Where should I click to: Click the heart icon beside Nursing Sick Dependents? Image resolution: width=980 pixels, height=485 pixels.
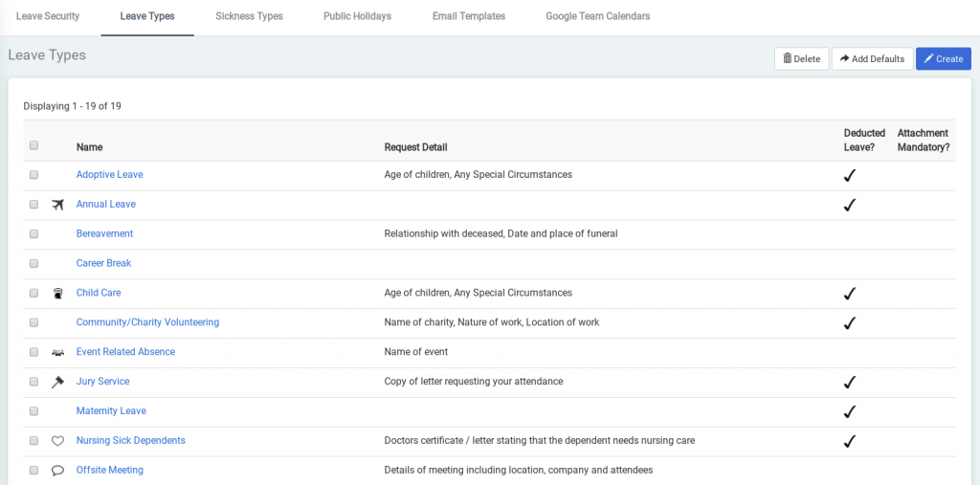tap(57, 441)
